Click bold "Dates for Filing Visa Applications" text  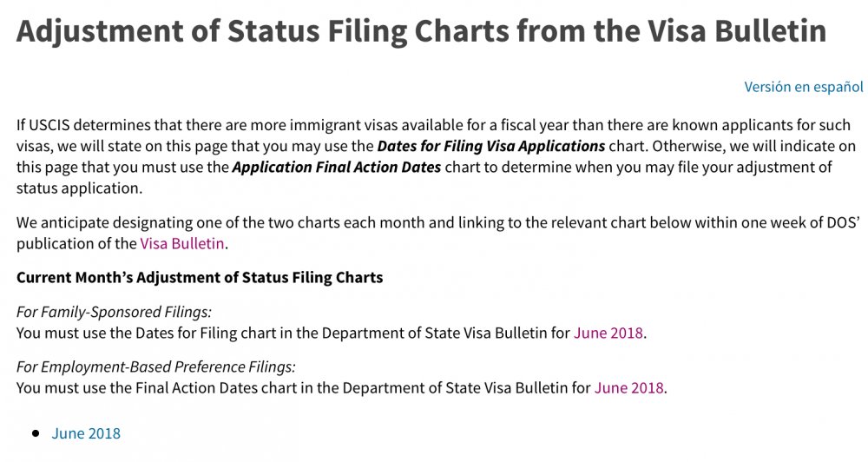coord(490,145)
